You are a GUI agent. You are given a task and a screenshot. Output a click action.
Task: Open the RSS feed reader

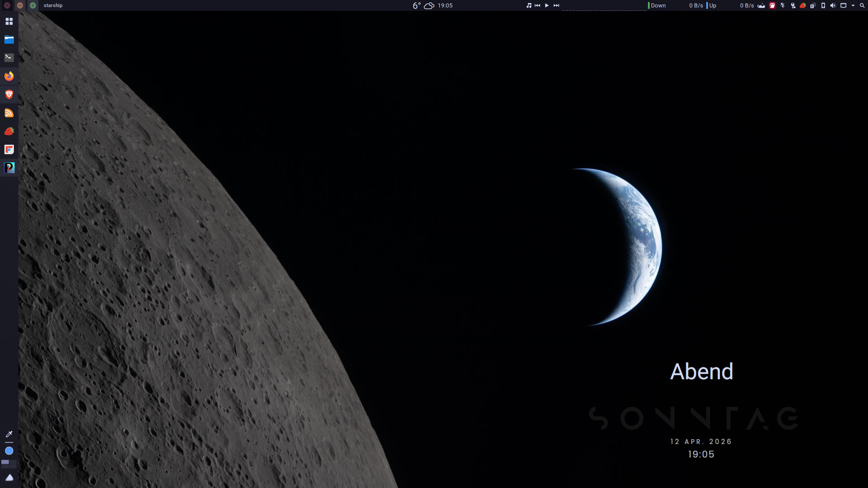tap(9, 113)
